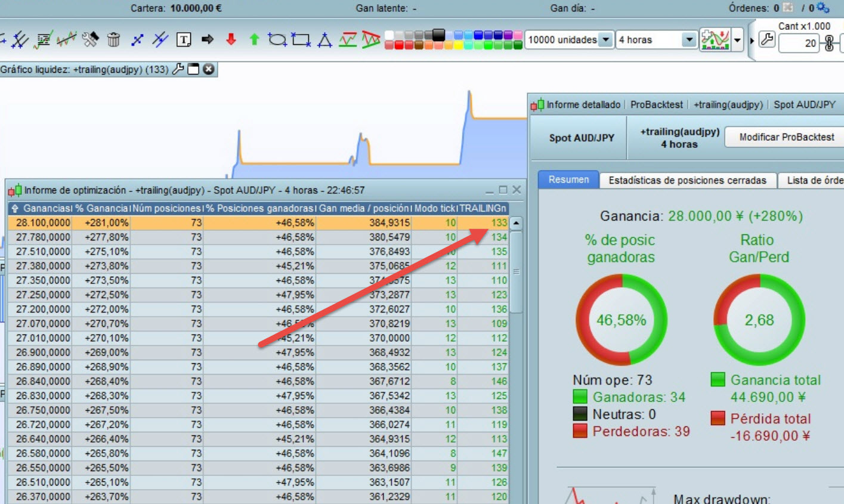Sort by the Núm posiciones column header
Screen dimensions: 844x504
tap(166, 208)
